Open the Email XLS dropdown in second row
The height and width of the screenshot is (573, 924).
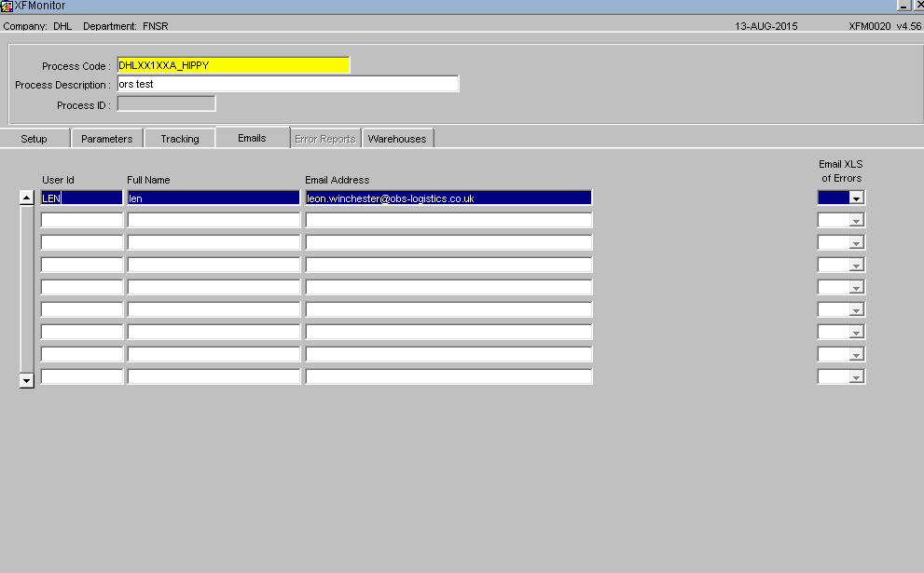[856, 221]
